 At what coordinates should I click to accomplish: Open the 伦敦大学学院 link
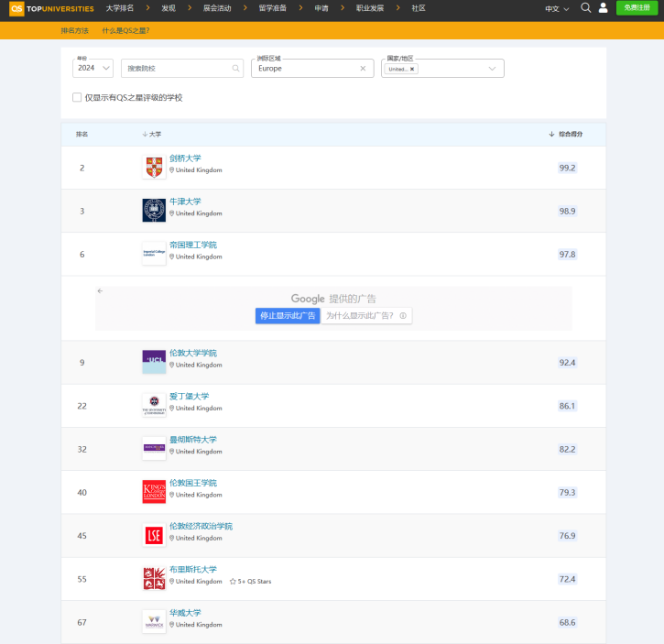tap(193, 353)
